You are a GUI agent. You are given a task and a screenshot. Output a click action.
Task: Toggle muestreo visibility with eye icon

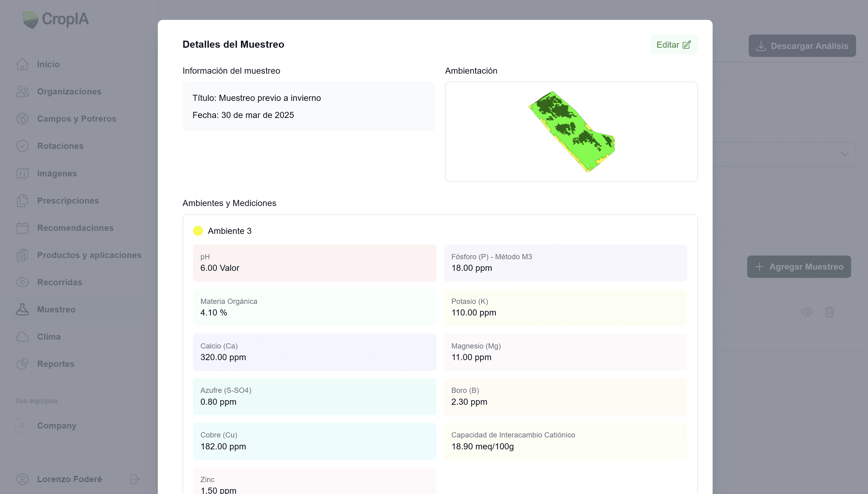click(x=807, y=312)
